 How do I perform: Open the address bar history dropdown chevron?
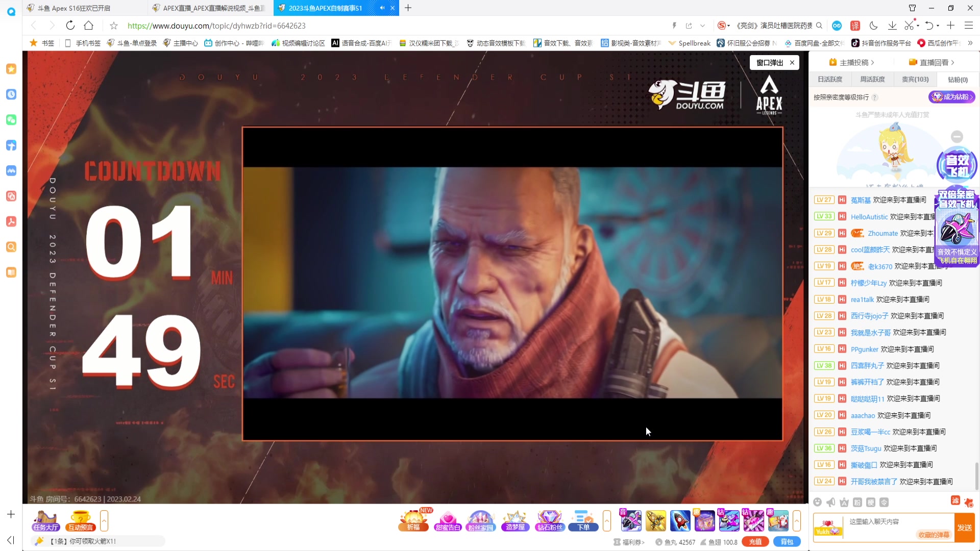pos(703,26)
